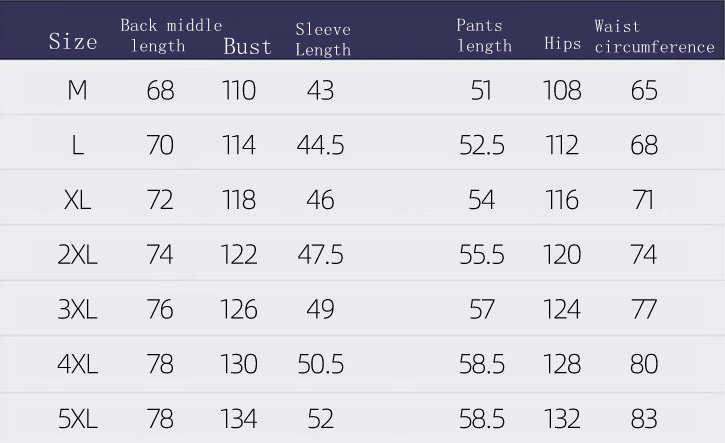This screenshot has width=725, height=443.
Task: Click waist circumference value 77
Action: 644,309
